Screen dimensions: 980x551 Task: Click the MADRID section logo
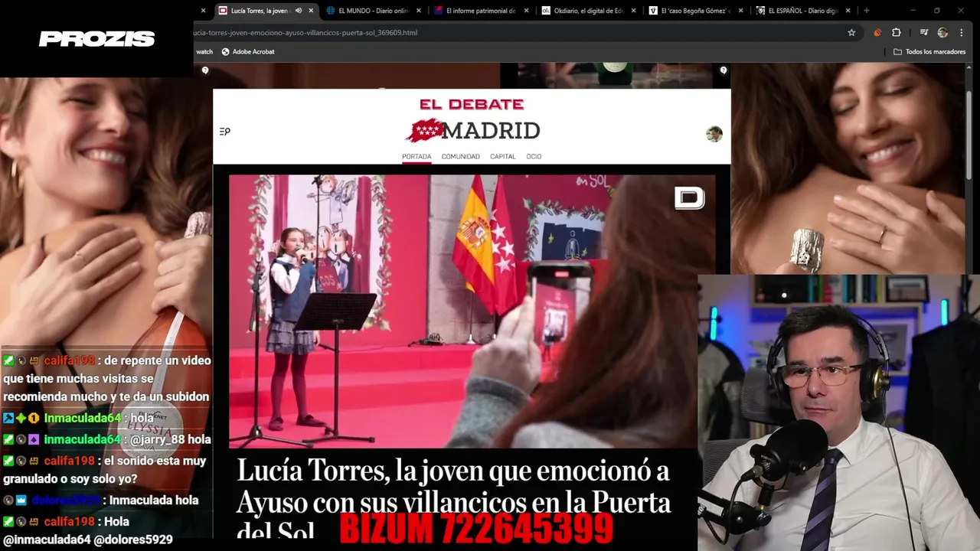tap(472, 131)
